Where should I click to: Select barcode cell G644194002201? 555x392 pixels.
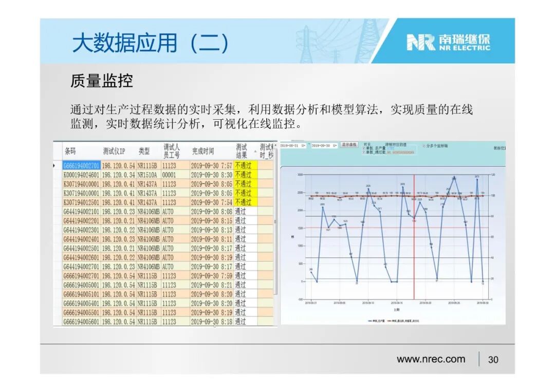[x=81, y=221]
